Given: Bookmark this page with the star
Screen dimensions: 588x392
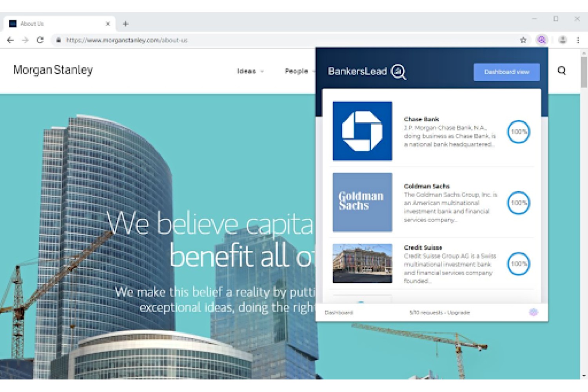Looking at the screenshot, I should coord(523,40).
